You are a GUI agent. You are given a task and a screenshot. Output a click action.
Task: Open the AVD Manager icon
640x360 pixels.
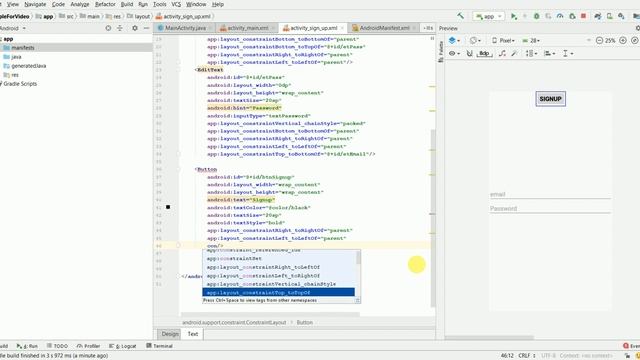(609, 16)
